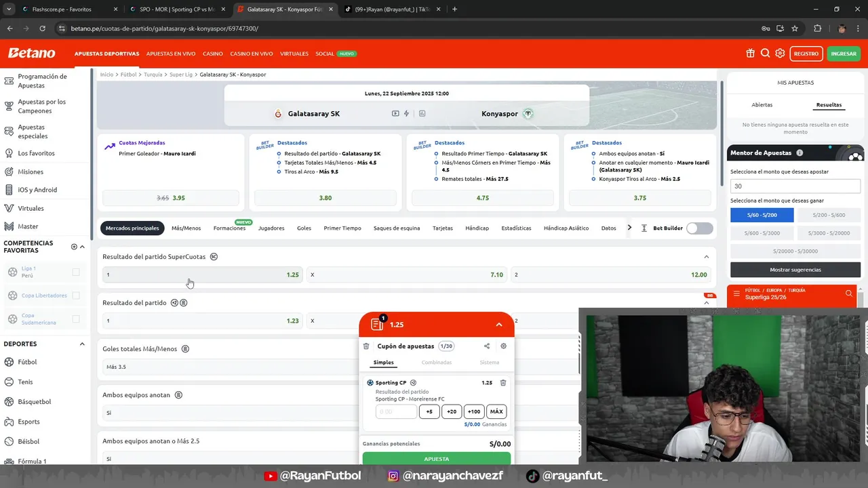Share the betslip coupon
This screenshot has height=488, width=868.
click(x=487, y=346)
